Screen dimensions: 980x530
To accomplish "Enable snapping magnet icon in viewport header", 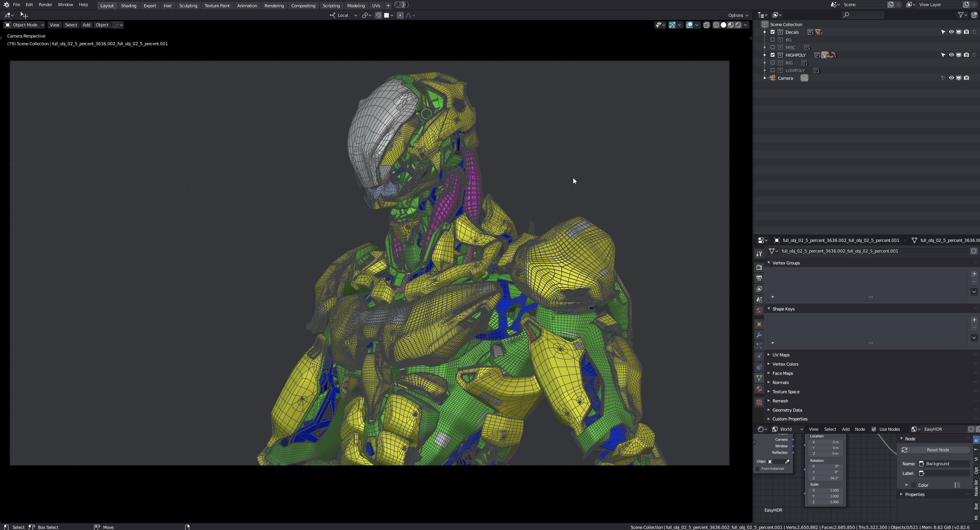I will click(x=379, y=15).
